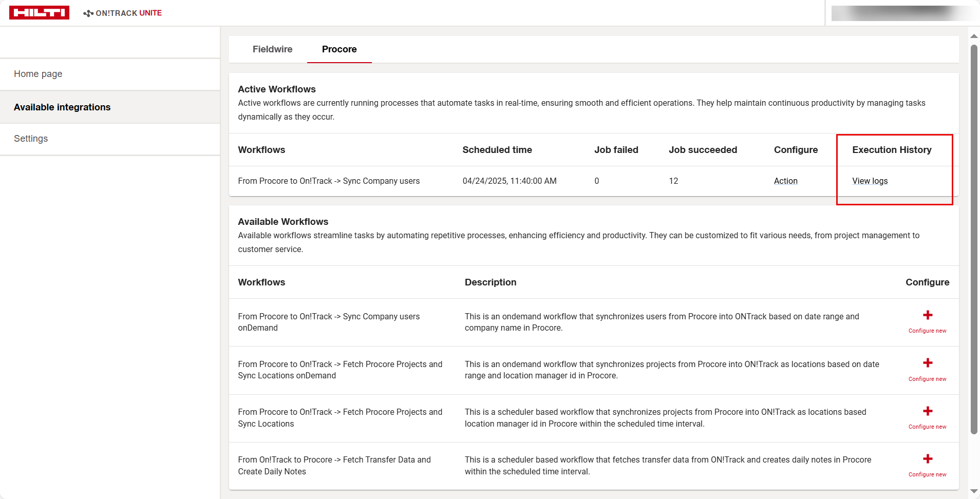Click the 'Description' column header
This screenshot has width=980, height=499.
(491, 282)
